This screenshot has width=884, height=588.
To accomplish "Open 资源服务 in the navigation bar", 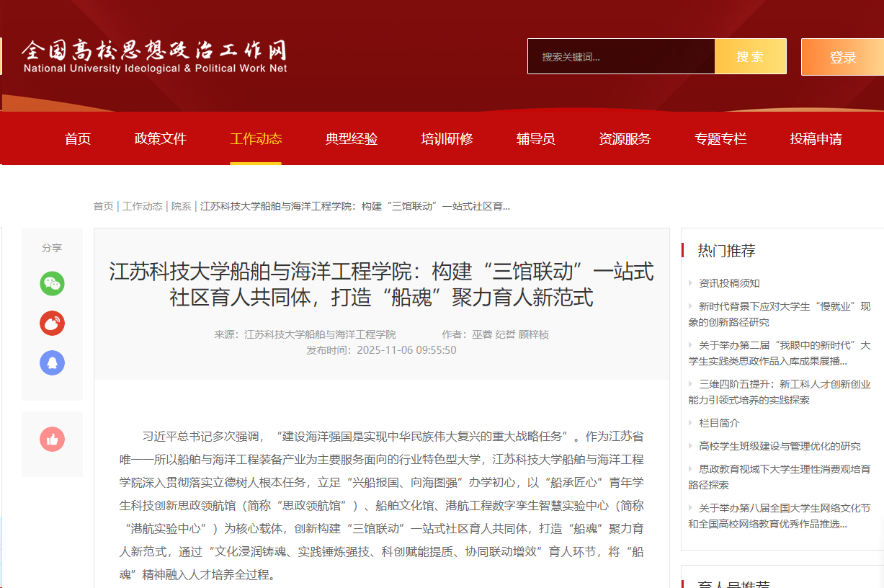I will 625,139.
